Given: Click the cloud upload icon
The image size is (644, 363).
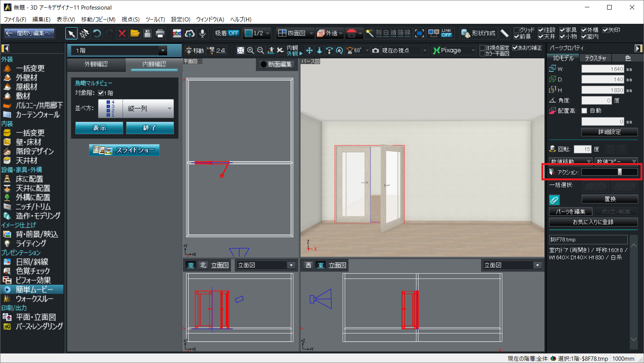Looking at the screenshot, I should [190, 33].
